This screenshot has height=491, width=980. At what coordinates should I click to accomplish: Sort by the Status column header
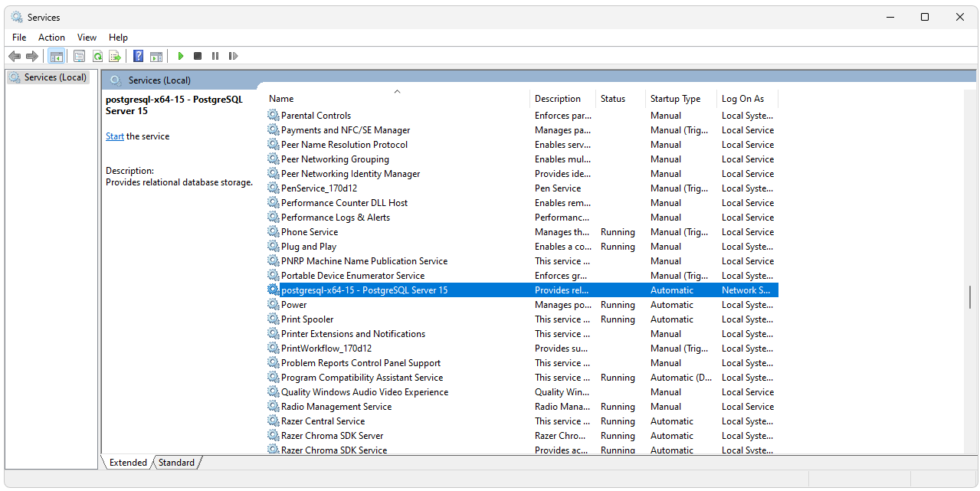coord(621,99)
